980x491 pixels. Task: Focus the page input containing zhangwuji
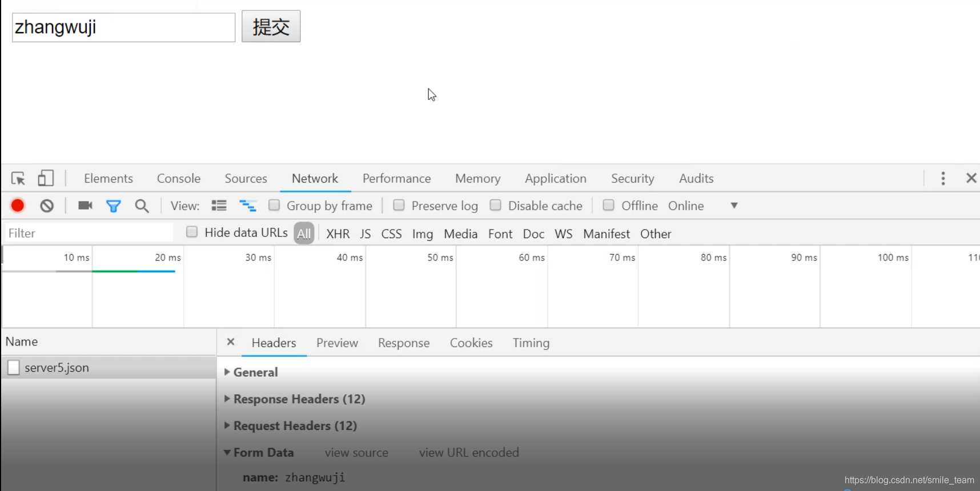(x=123, y=27)
